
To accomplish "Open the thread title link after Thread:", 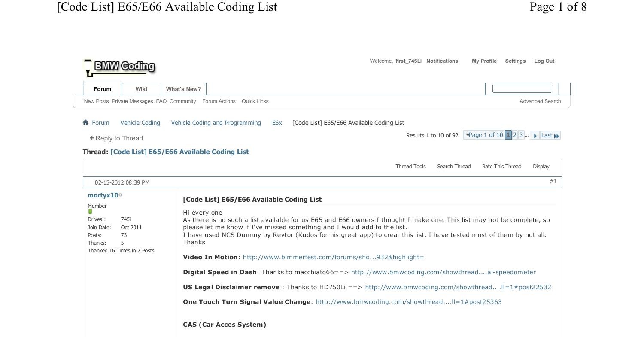I will coord(179,152).
